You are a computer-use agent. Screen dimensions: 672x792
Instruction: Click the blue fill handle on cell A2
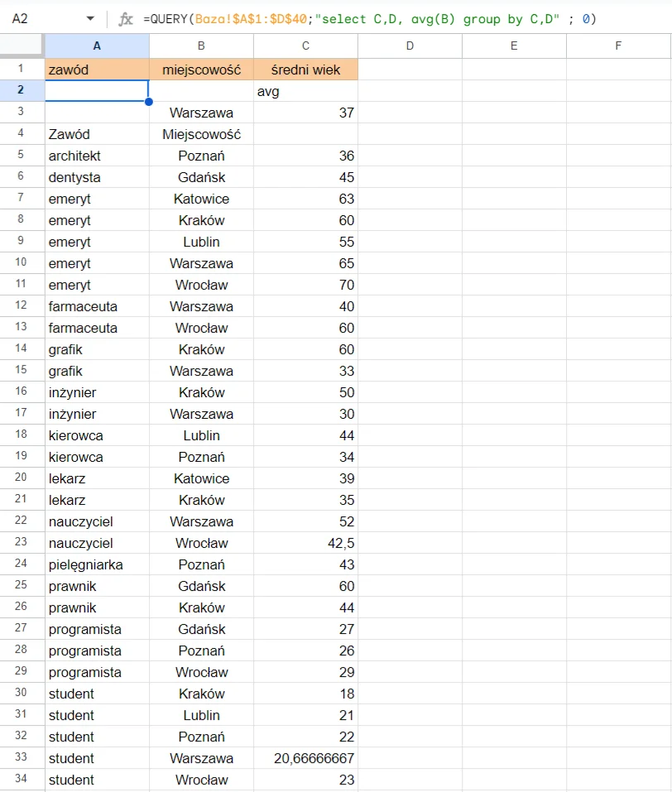coord(149,102)
